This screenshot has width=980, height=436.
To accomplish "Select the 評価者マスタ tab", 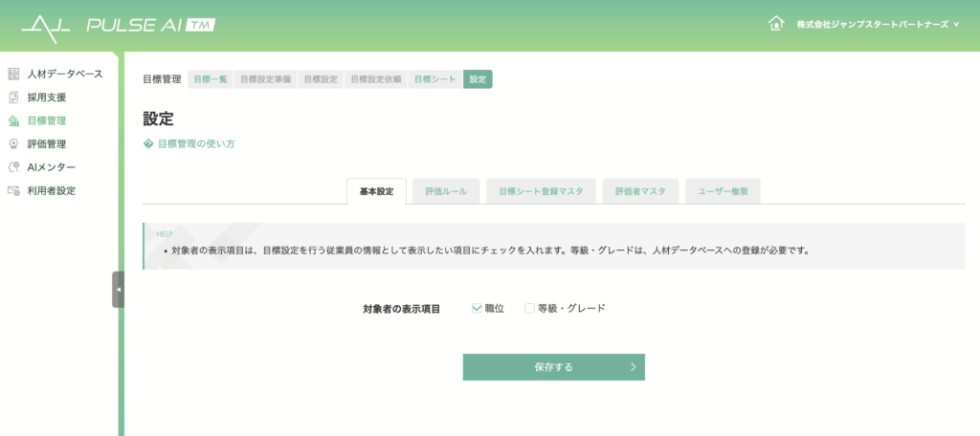I will click(640, 191).
